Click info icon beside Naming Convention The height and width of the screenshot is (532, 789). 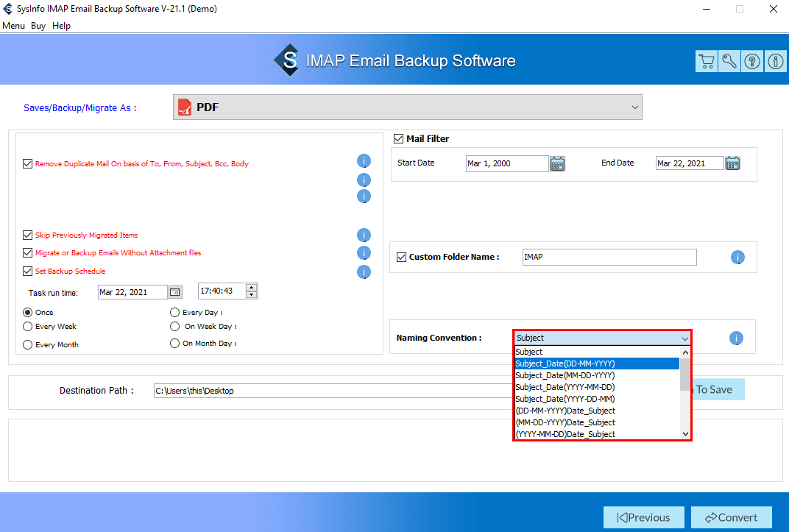tap(736, 338)
